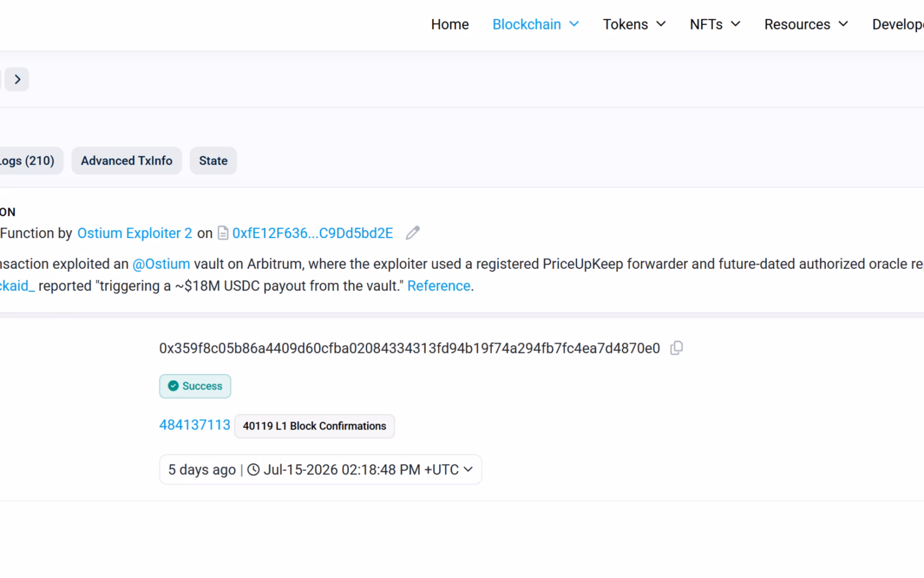Image resolution: width=924 pixels, height=578 pixels.
Task: Open the Advanced TxInfo tab
Action: click(126, 161)
